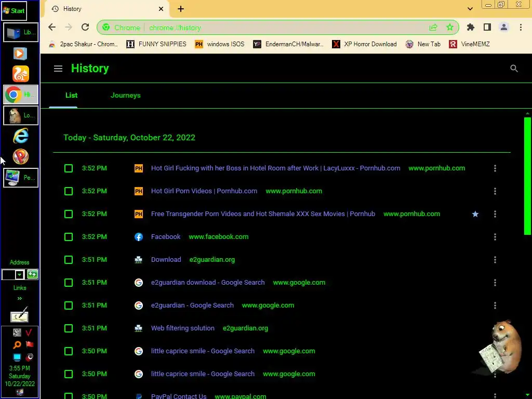
Task: Open the VineMEMZ bookmark
Action: pyautogui.click(x=469, y=44)
